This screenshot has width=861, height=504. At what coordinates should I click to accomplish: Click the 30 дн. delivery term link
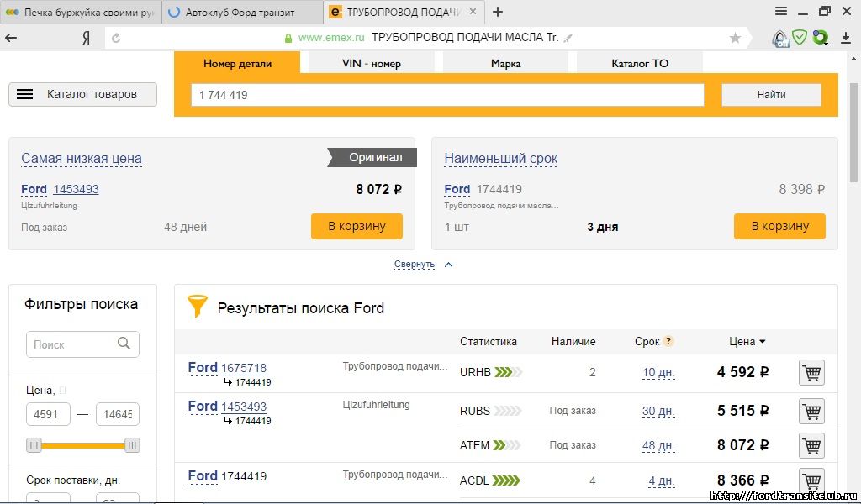[x=658, y=411]
